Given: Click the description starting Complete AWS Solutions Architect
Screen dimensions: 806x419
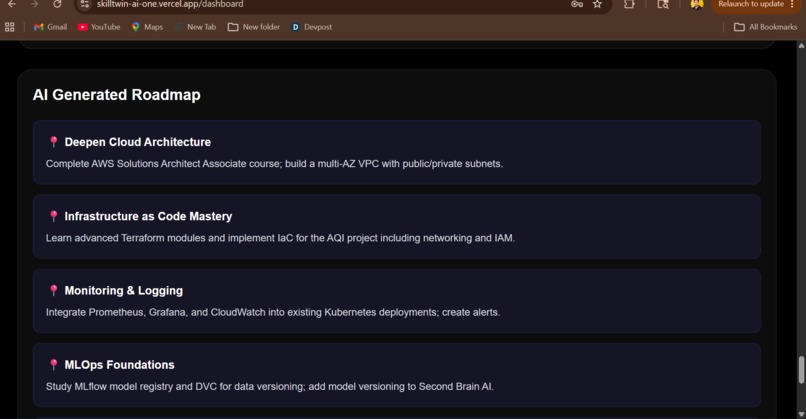Looking at the screenshot, I should pyautogui.click(x=274, y=163).
